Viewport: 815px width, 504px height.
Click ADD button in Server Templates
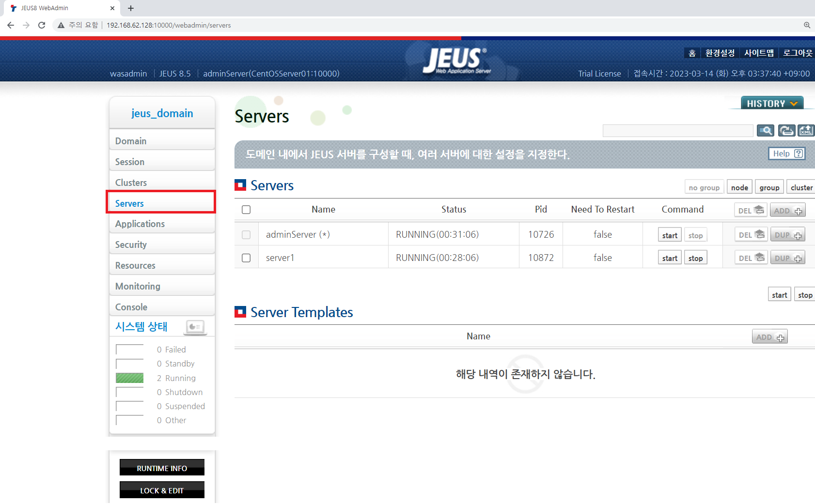(x=770, y=337)
